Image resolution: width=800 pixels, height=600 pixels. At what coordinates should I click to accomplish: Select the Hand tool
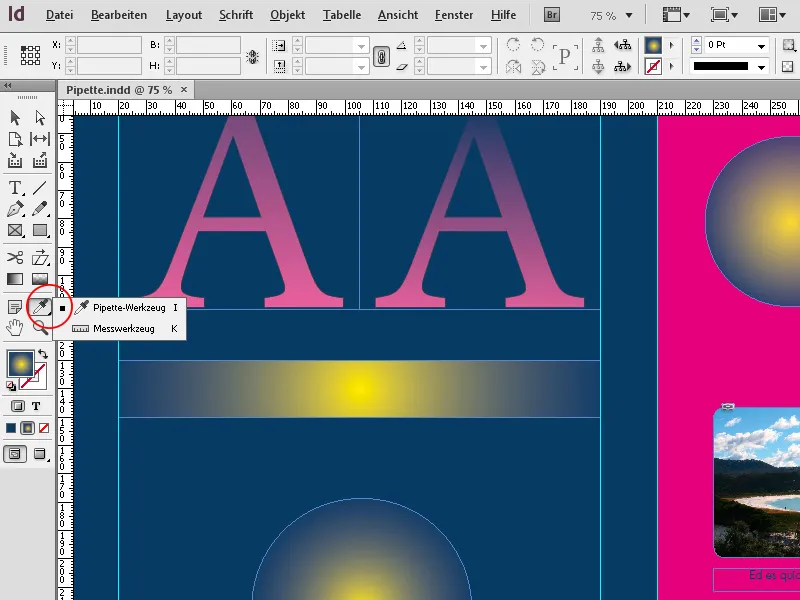(15, 328)
